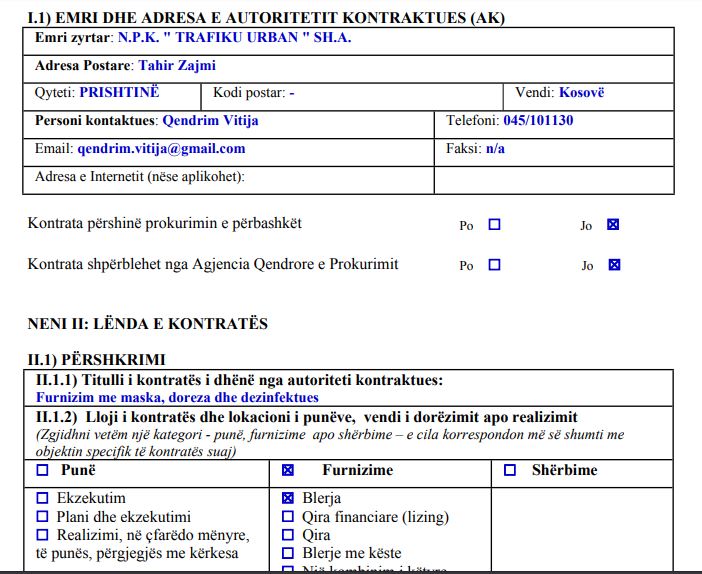Viewport: 702px width, 574px height.
Task: Select contact person Qendrim Vitija
Action: click(x=210, y=120)
